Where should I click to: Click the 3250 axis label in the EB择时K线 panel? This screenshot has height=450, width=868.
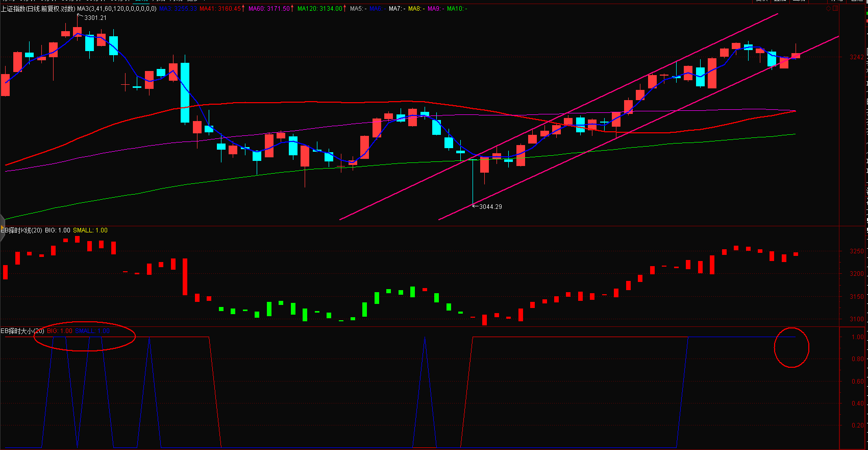click(857, 251)
